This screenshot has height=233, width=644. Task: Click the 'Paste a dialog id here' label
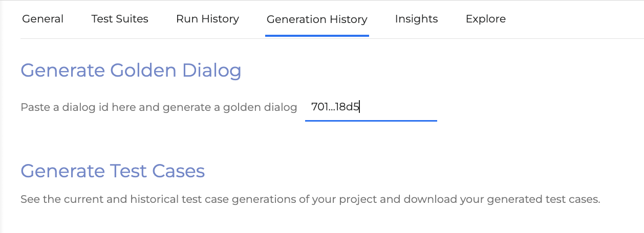click(x=77, y=108)
